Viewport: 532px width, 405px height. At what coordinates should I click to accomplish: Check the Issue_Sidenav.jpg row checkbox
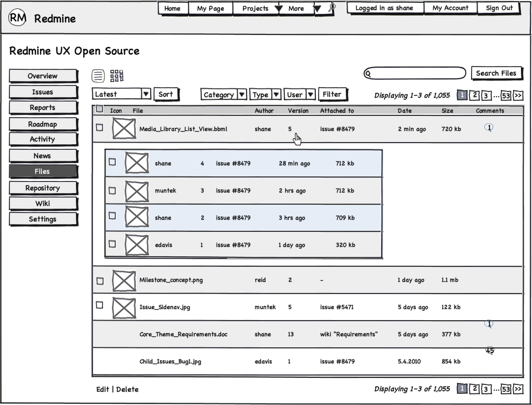click(99, 305)
